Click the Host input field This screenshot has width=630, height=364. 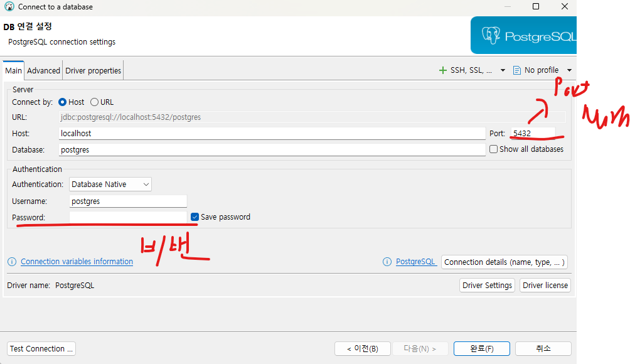tap(272, 134)
